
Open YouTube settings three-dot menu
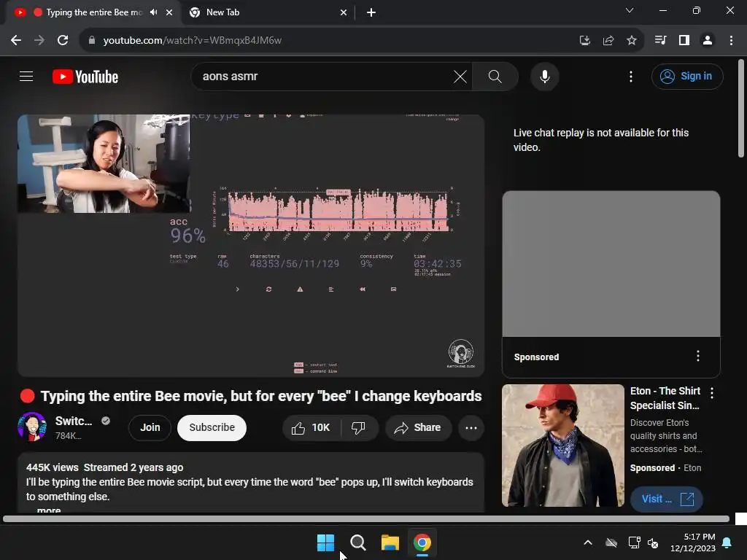click(631, 76)
